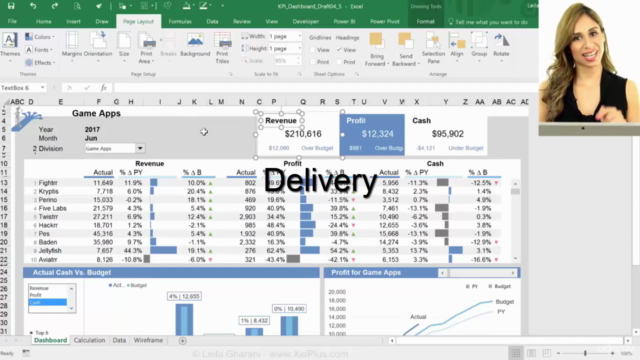
Task: Select the Revenue text box
Action: [x=281, y=120]
